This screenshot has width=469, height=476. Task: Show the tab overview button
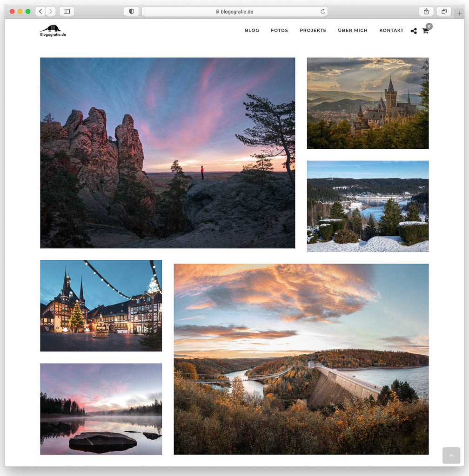tap(444, 12)
